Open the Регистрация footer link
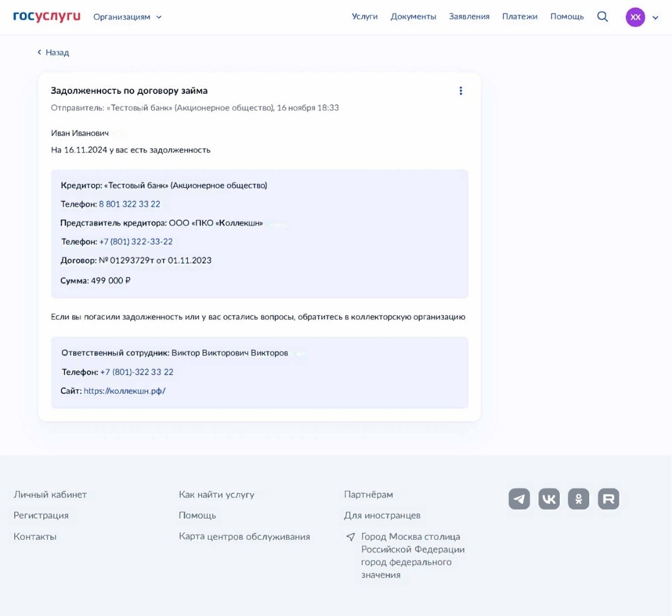Screen dimensions: 672x616 coord(41,516)
